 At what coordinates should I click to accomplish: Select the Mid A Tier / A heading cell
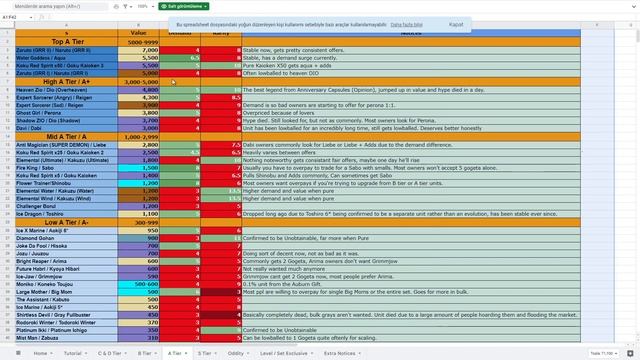67,137
